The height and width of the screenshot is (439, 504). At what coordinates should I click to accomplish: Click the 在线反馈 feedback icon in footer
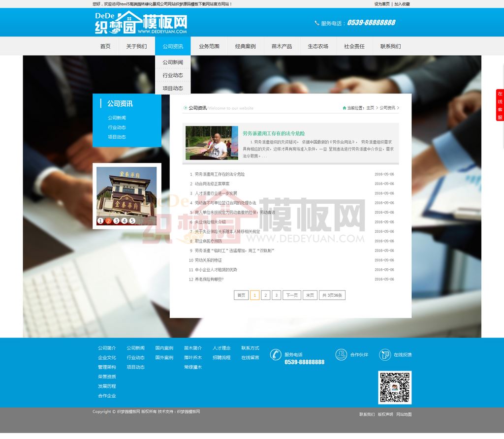click(x=385, y=354)
